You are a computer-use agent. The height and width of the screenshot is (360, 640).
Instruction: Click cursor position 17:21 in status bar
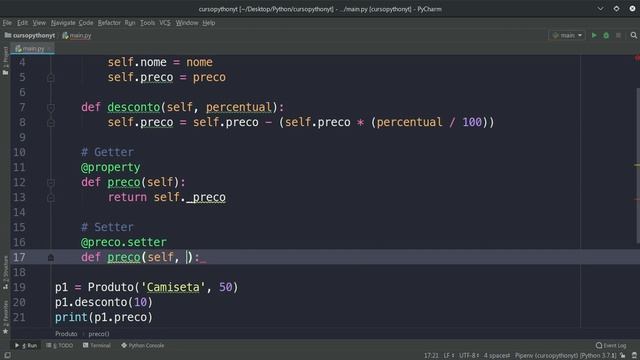click(431, 356)
